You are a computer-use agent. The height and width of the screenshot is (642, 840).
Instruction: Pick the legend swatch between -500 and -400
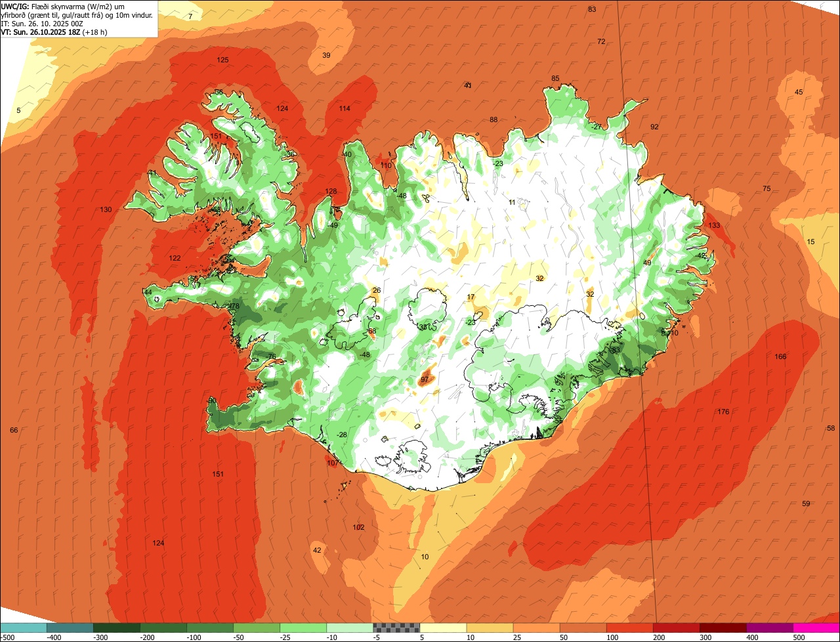[23, 628]
